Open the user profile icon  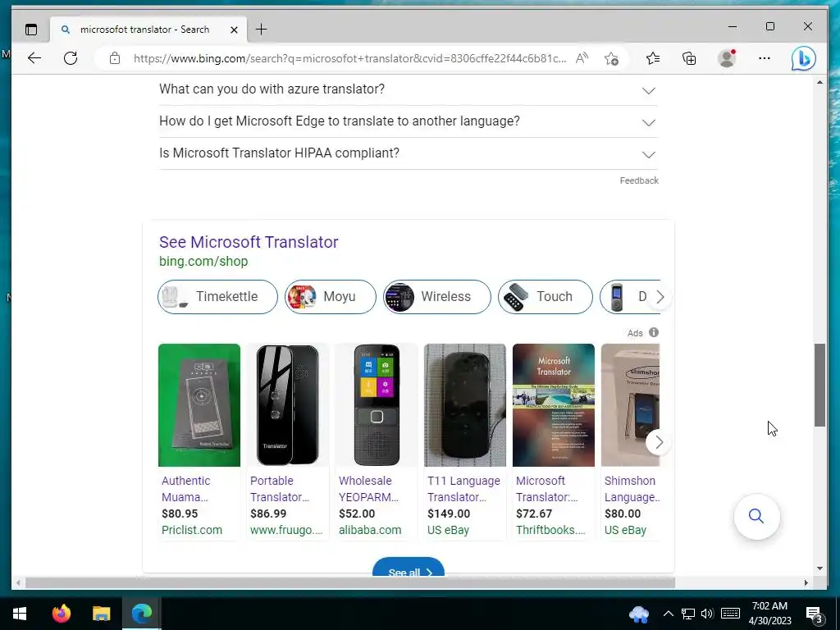727,58
